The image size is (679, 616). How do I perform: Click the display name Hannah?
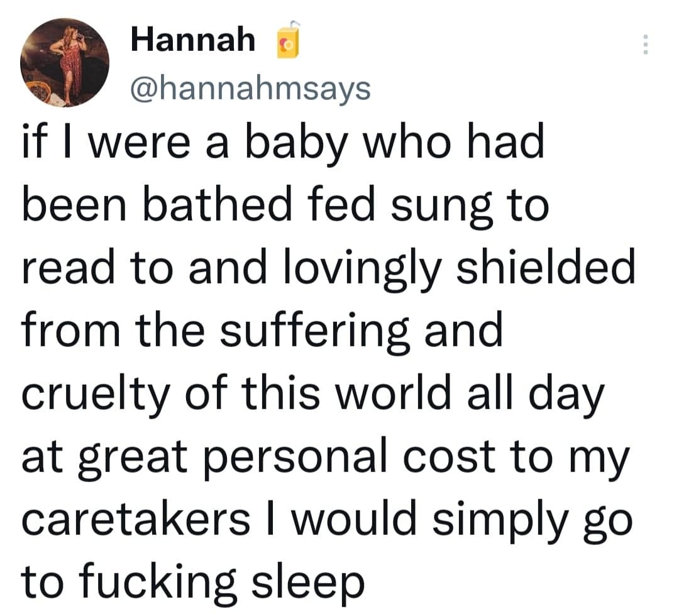tap(193, 41)
